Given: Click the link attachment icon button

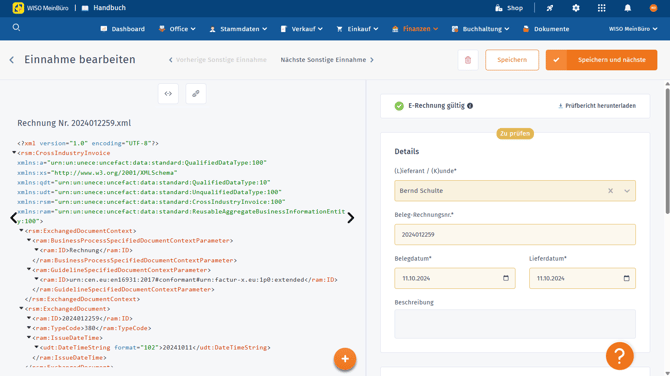Looking at the screenshot, I should pyautogui.click(x=196, y=94).
